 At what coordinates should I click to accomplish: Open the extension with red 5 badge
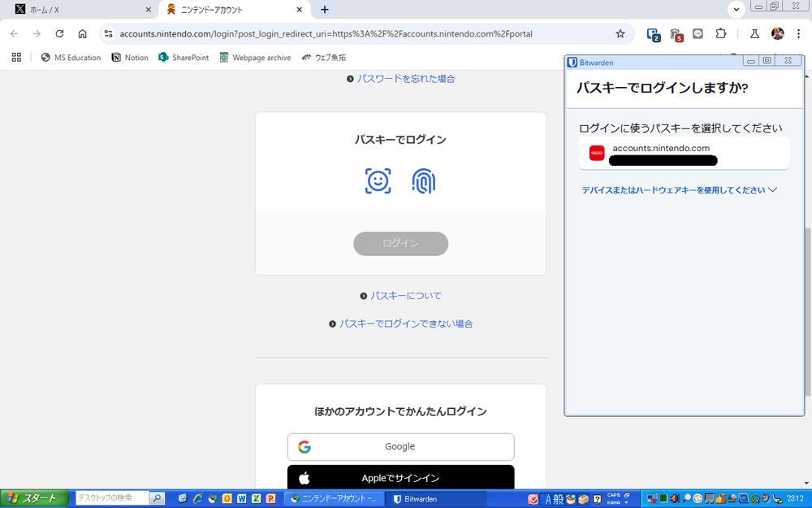(676, 34)
